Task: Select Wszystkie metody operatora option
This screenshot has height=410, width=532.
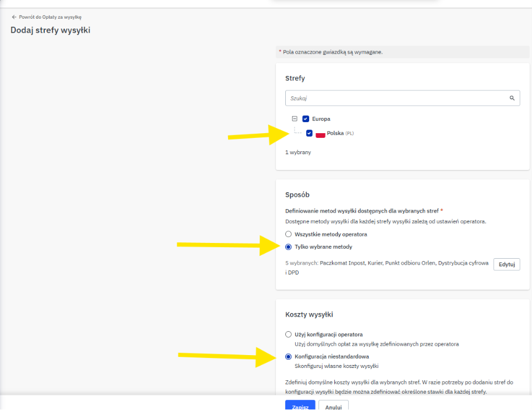Action: (288, 234)
